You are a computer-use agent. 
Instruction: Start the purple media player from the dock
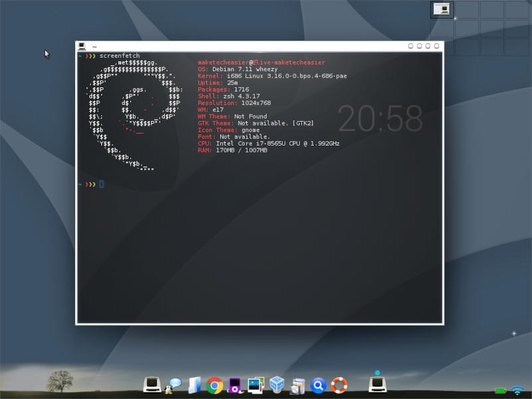(233, 384)
